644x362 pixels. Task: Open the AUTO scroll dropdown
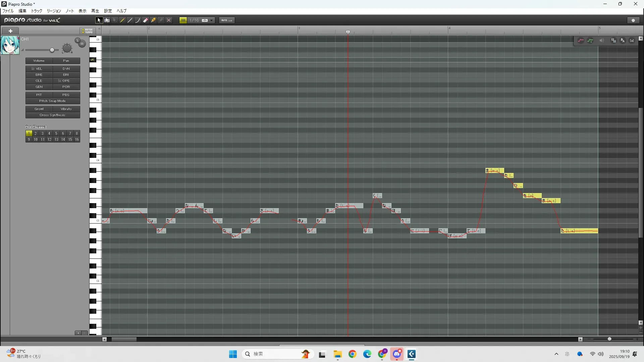(x=227, y=20)
